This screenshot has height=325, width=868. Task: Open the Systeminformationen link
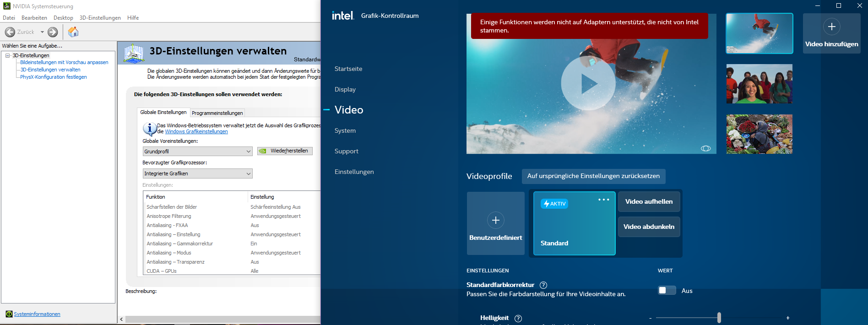(37, 314)
